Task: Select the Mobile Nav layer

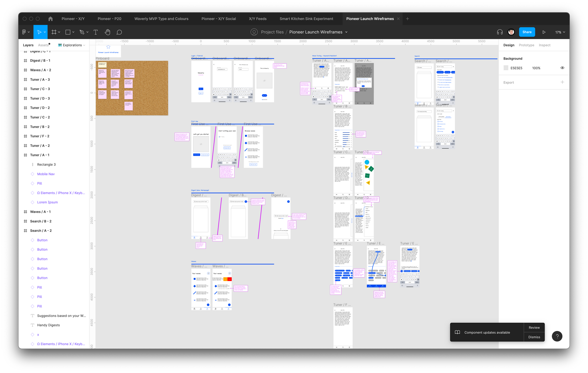Action: click(x=46, y=174)
